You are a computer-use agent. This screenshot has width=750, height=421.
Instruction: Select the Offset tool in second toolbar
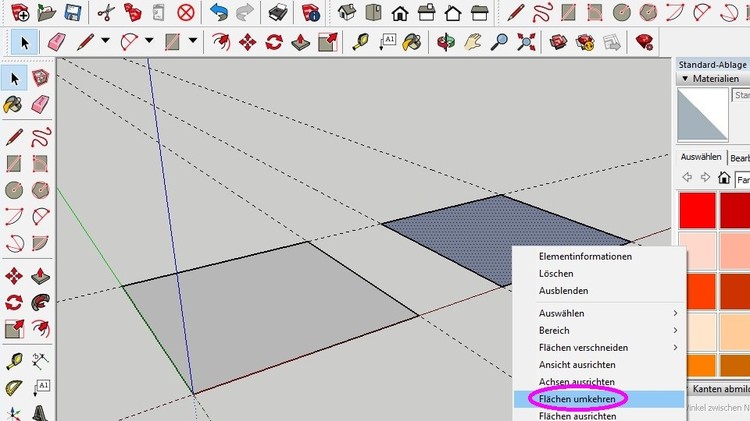[x=221, y=42]
